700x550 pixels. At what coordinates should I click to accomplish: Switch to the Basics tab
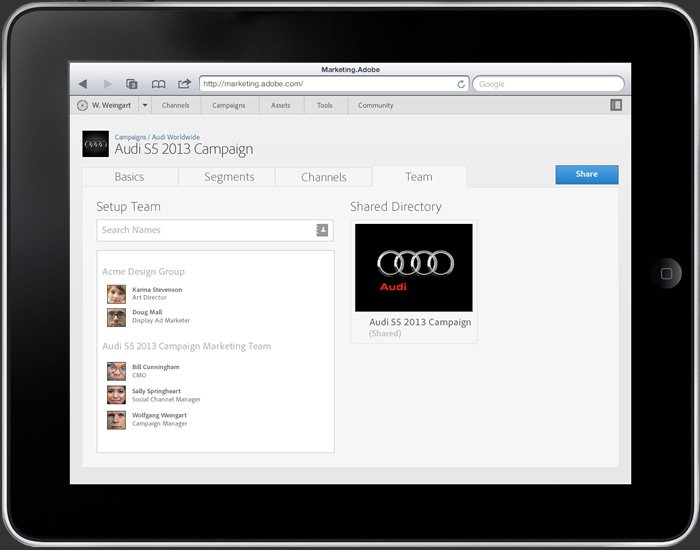click(129, 177)
